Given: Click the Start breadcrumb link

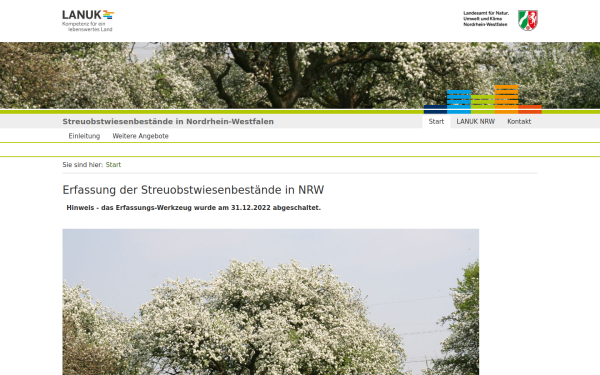Looking at the screenshot, I should tap(113, 165).
